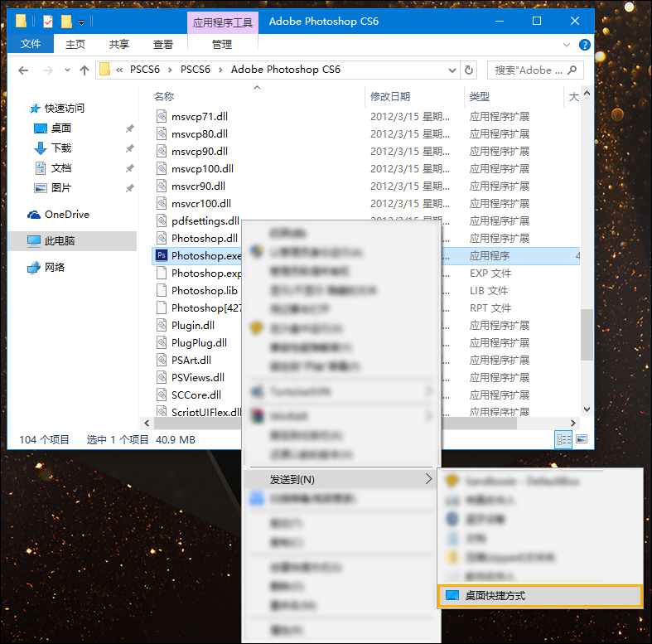Sort by 名称 column header

tap(164, 96)
